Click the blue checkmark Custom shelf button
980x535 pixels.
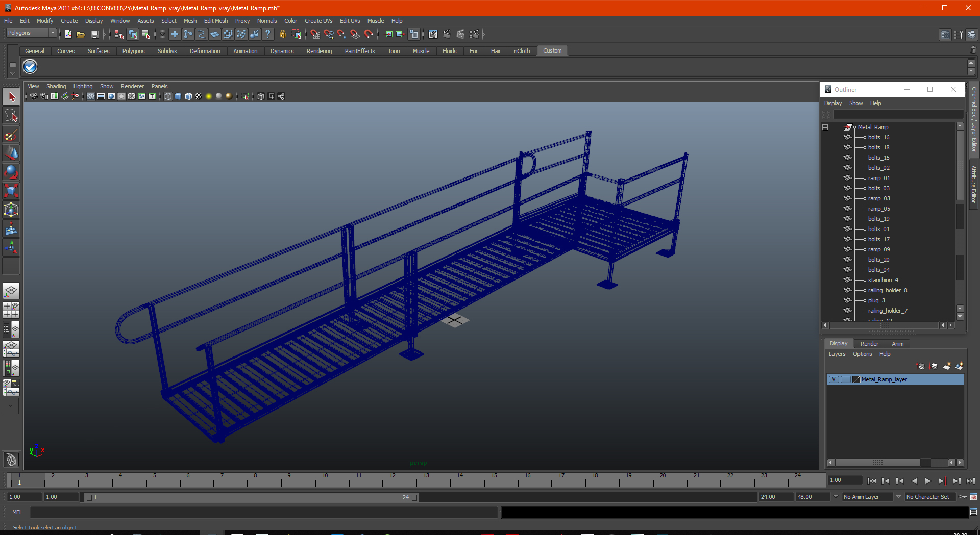(30, 67)
